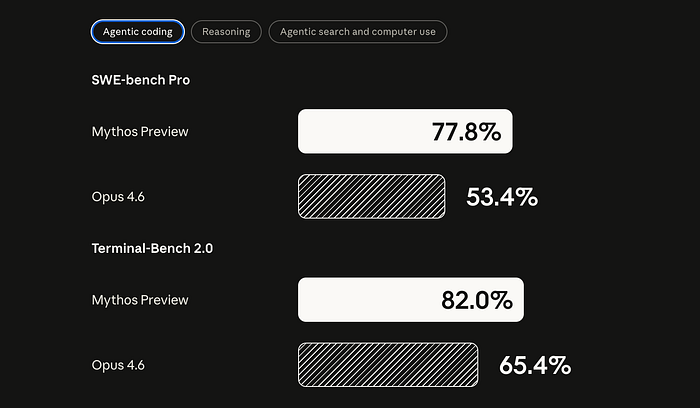Click the SWE-bench Pro heading
This screenshot has width=700, height=408.
click(x=140, y=80)
